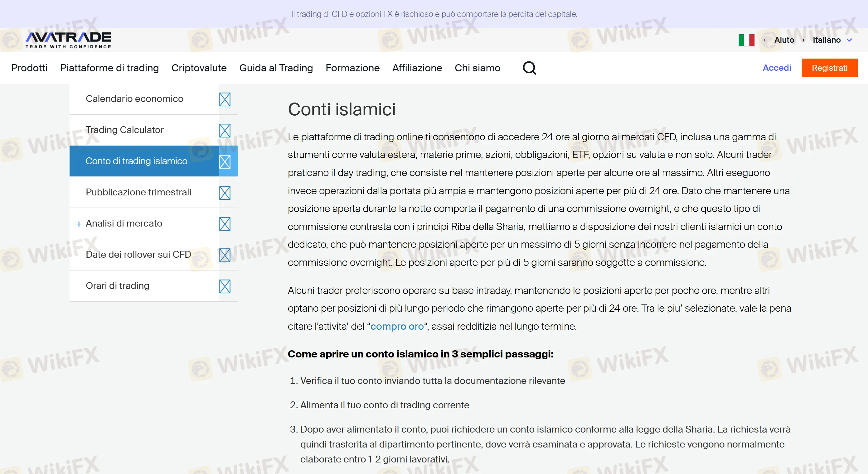The height and width of the screenshot is (474, 868).
Task: Click the Aiuto help link
Action: click(784, 40)
